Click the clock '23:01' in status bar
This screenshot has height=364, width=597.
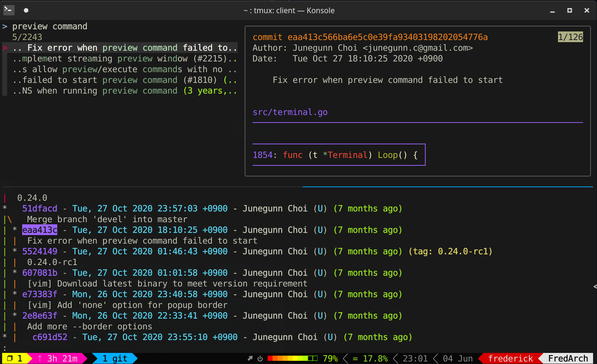point(415,358)
